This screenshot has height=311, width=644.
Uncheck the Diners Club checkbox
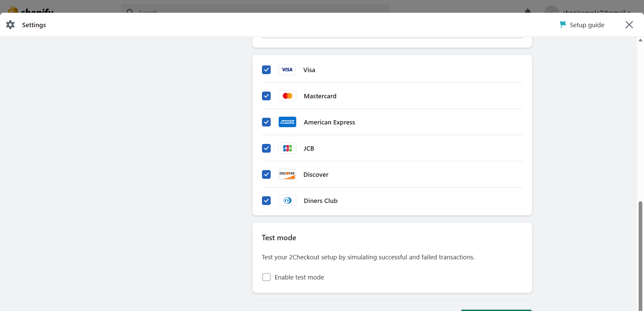(x=266, y=201)
